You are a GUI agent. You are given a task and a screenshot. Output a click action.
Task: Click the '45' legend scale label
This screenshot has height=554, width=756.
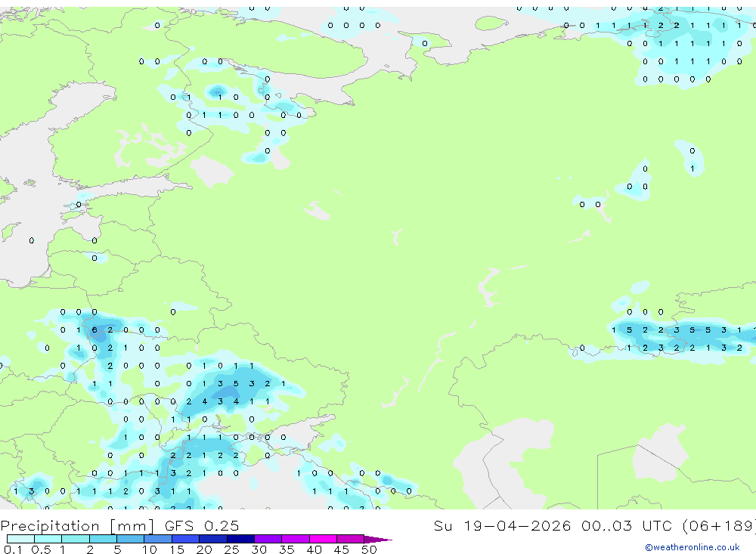342,549
